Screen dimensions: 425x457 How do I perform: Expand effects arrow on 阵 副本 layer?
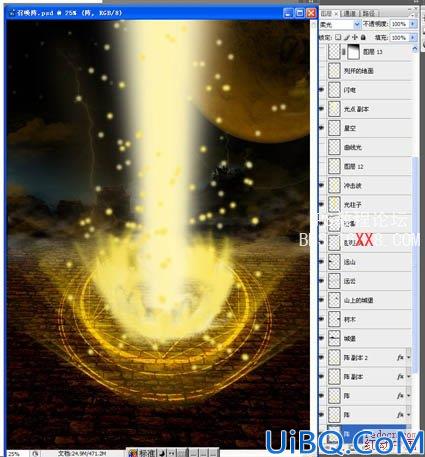pos(409,377)
